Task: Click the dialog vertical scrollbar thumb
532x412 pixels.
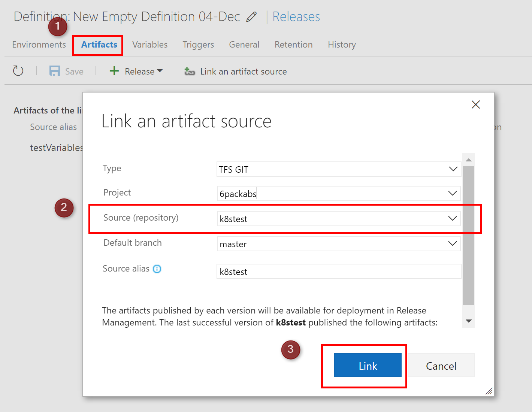Action: 469,236
